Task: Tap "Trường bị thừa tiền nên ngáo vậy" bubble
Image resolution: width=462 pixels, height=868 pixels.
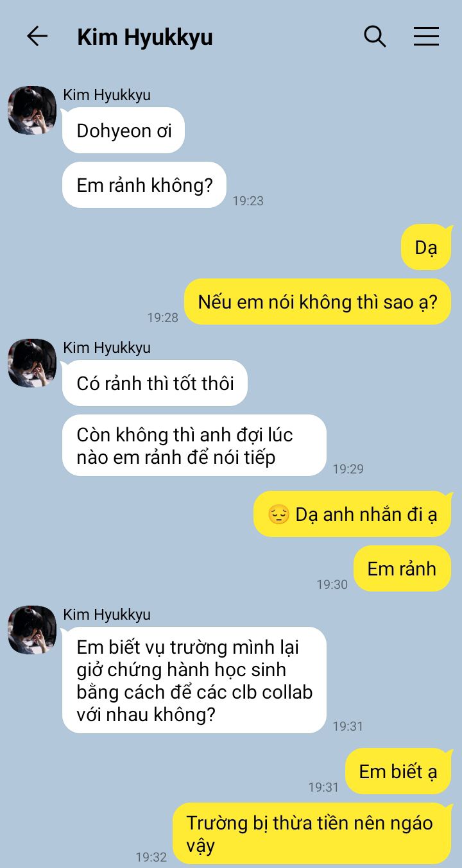Action: (x=312, y=833)
